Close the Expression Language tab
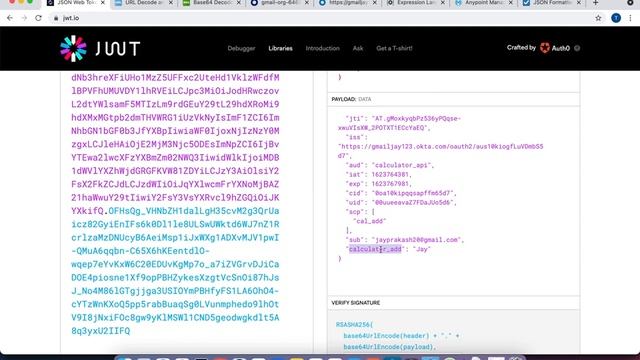Image resolution: width=640 pixels, height=360 pixels. coord(442,3)
